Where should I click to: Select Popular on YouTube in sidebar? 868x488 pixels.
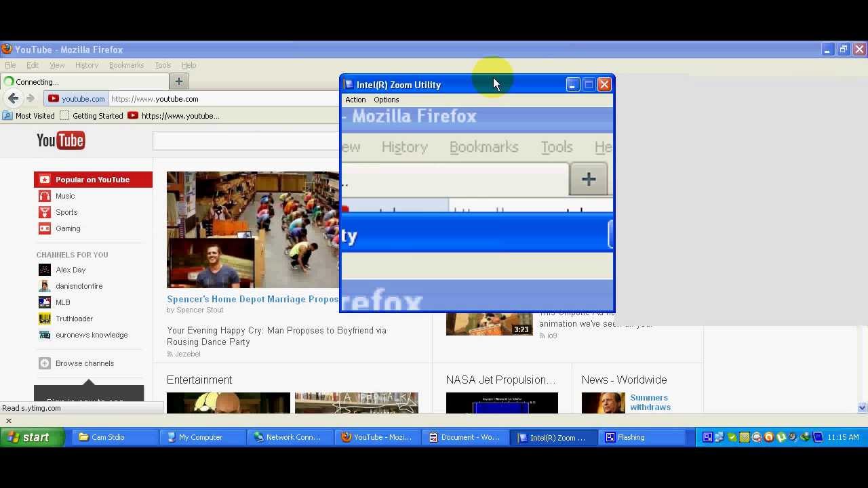pyautogui.click(x=93, y=180)
